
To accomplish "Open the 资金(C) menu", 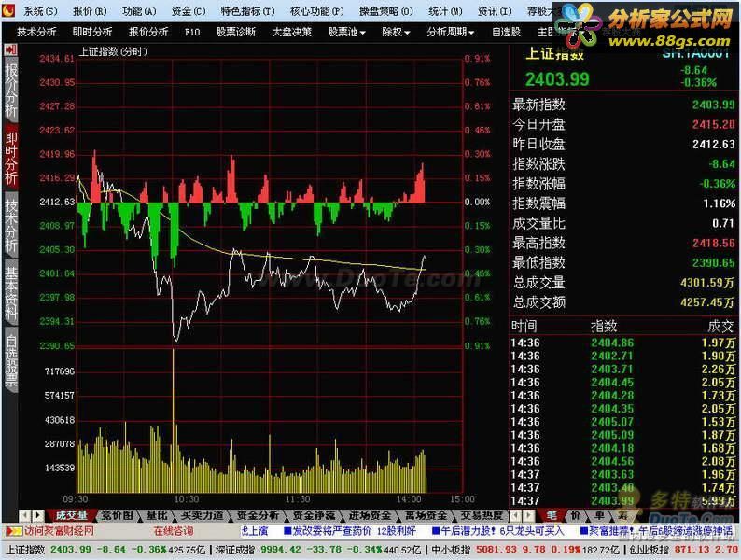I will 189,11.
